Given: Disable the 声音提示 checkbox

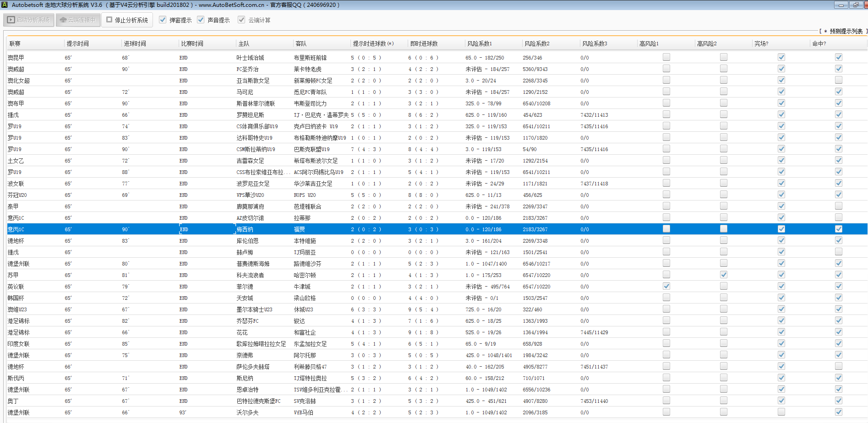Looking at the screenshot, I should [x=201, y=20].
